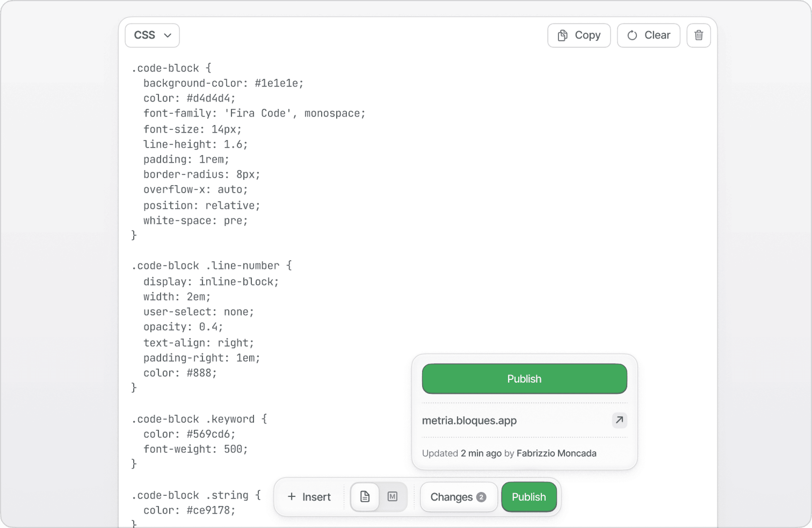The image size is (812, 528).
Task: Switch the view toggle to document mode
Action: pos(365,497)
